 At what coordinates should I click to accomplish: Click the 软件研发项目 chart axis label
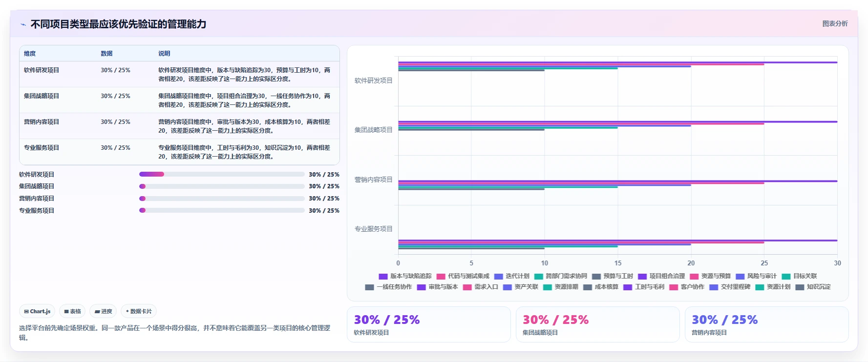(x=373, y=80)
